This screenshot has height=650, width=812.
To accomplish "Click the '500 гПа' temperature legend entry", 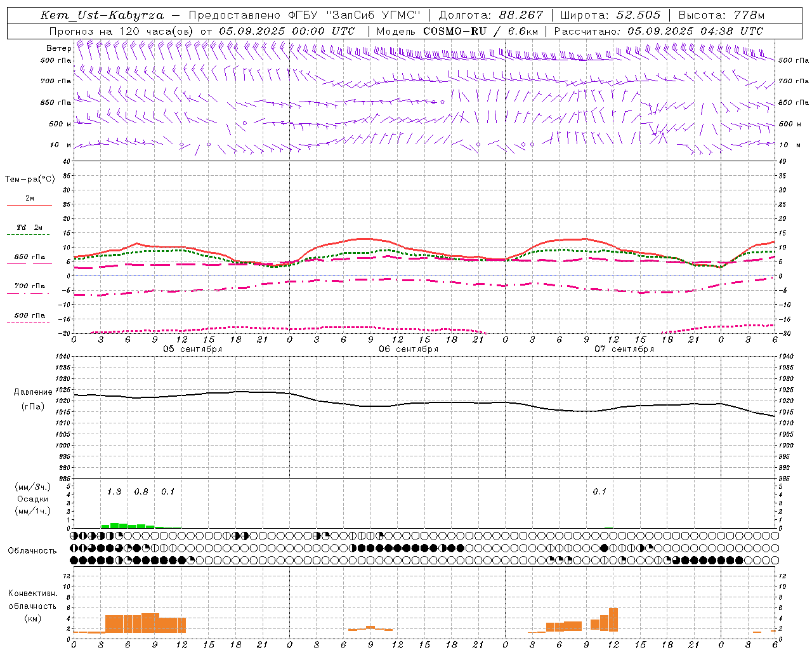I will (30, 315).
